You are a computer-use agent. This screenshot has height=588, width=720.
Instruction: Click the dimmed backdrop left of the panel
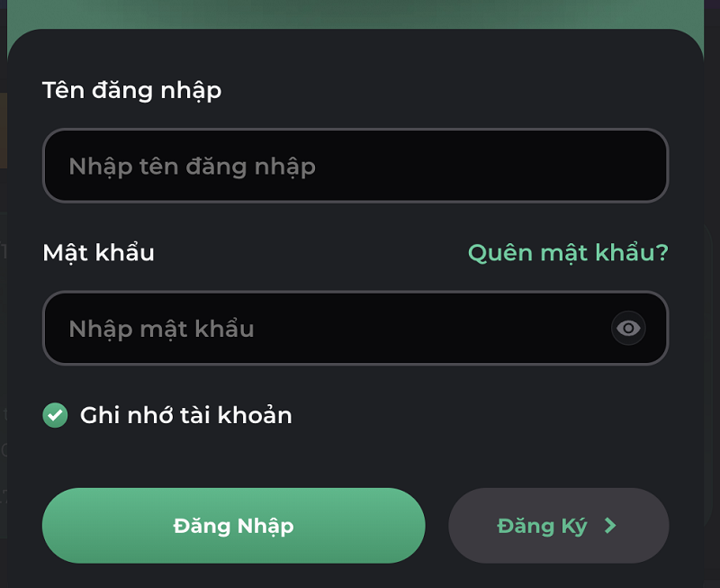pos(3,360)
